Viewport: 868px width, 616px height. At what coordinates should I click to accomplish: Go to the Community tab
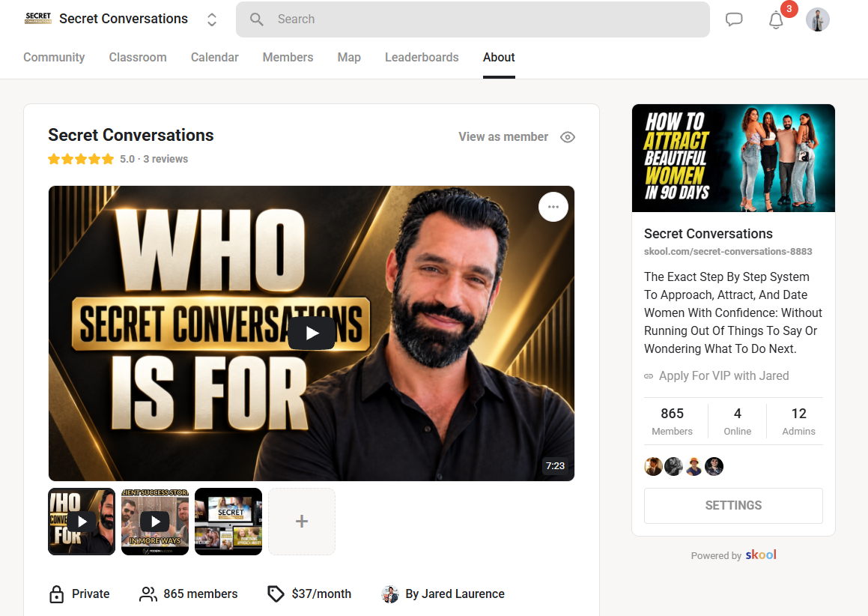[x=54, y=57]
